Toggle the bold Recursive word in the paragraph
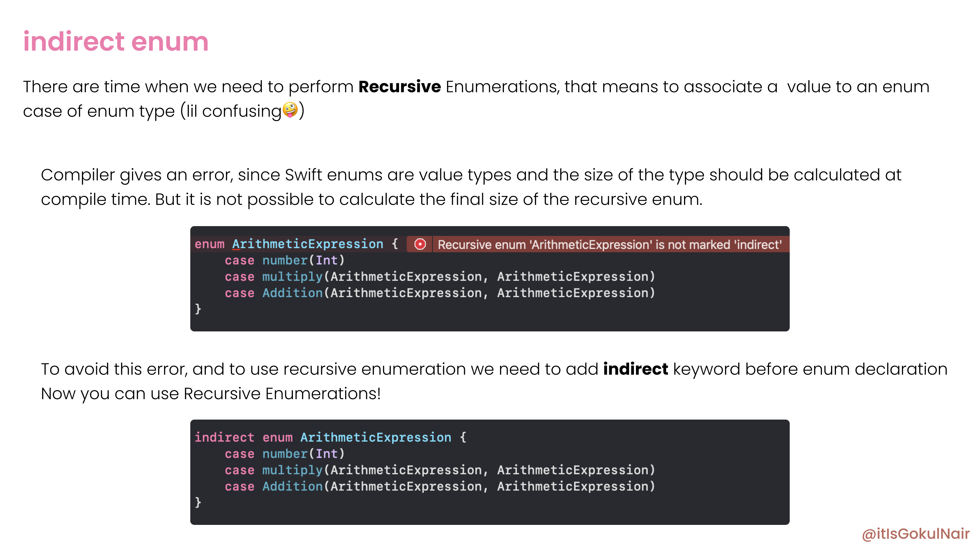This screenshot has height=551, width=980. 399,87
